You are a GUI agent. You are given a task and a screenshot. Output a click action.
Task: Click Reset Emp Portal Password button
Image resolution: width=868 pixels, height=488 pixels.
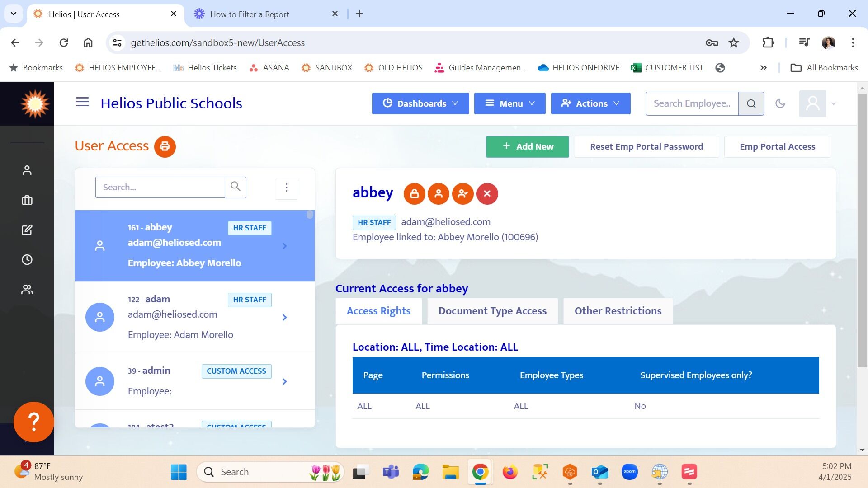click(x=646, y=146)
